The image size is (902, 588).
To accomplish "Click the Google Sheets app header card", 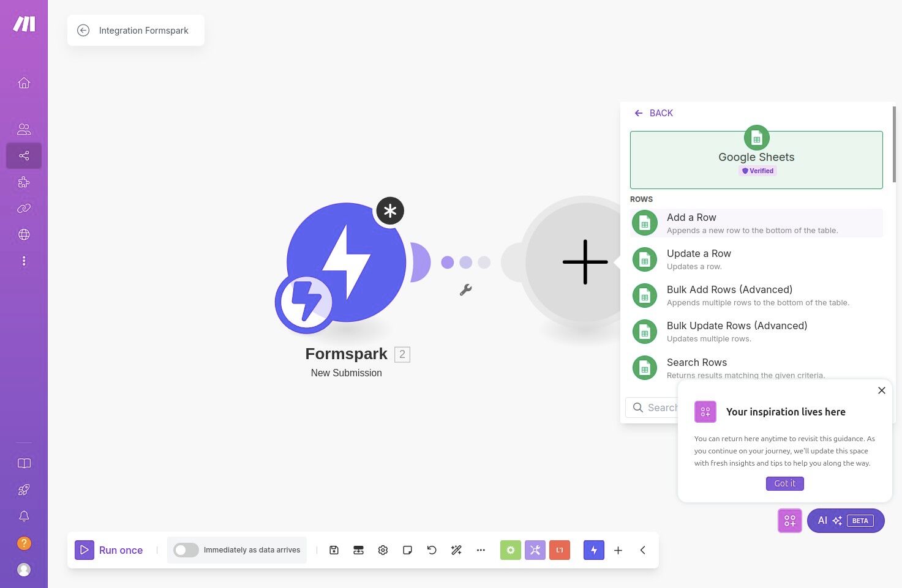I will (x=756, y=160).
